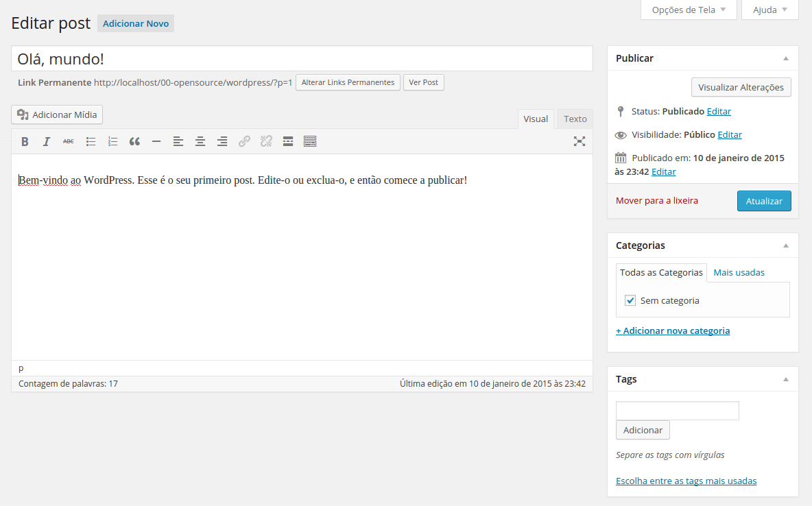Uncheck the 'Sem categoria' category

point(630,300)
